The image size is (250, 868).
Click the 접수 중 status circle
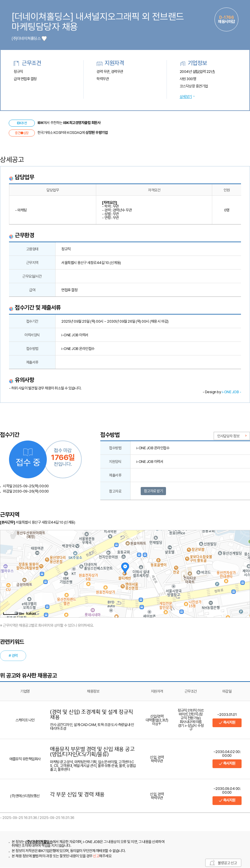click(28, 459)
